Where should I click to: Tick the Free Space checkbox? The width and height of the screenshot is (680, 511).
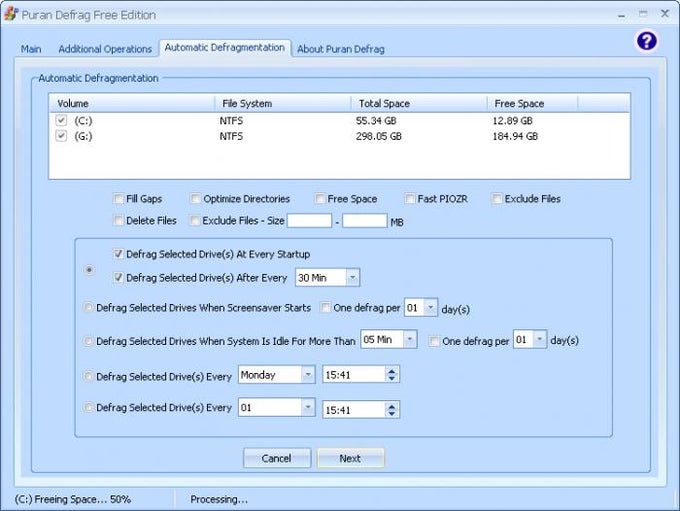click(x=320, y=199)
